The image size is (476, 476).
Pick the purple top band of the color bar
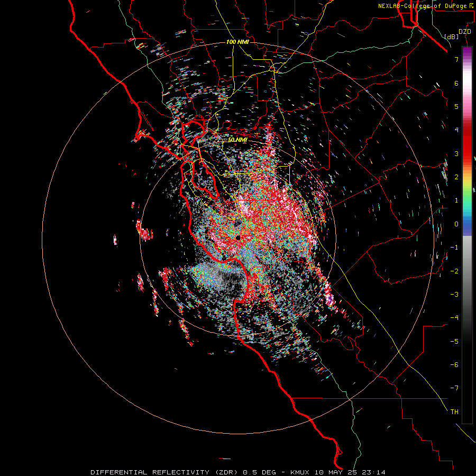click(x=467, y=52)
